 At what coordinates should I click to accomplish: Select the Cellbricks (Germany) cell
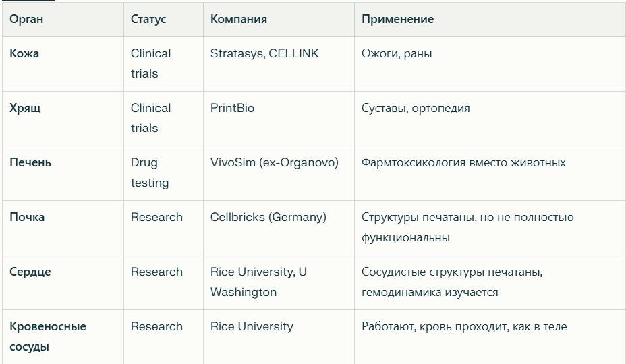pyautogui.click(x=268, y=217)
